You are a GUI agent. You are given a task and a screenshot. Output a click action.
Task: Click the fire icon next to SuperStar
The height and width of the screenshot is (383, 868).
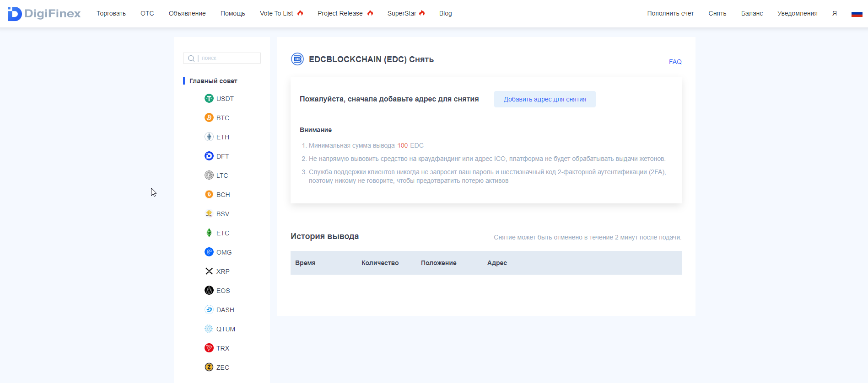[x=422, y=13]
